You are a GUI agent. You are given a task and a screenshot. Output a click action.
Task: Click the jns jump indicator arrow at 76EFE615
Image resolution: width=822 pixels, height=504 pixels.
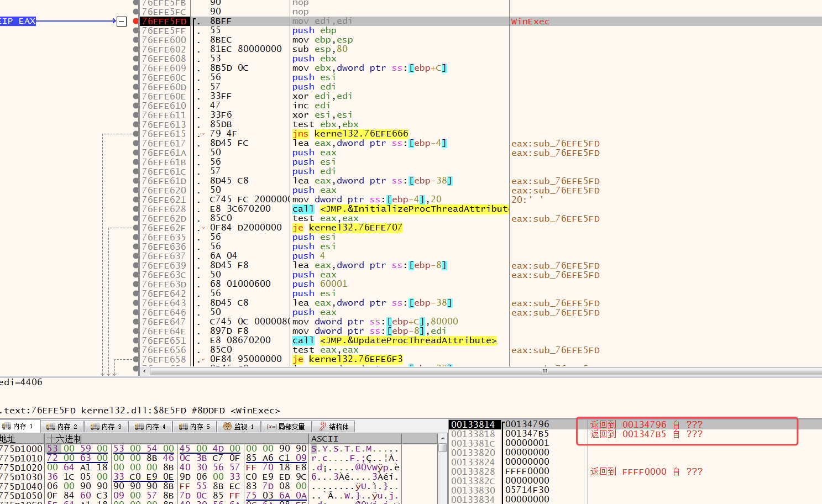[x=203, y=134]
